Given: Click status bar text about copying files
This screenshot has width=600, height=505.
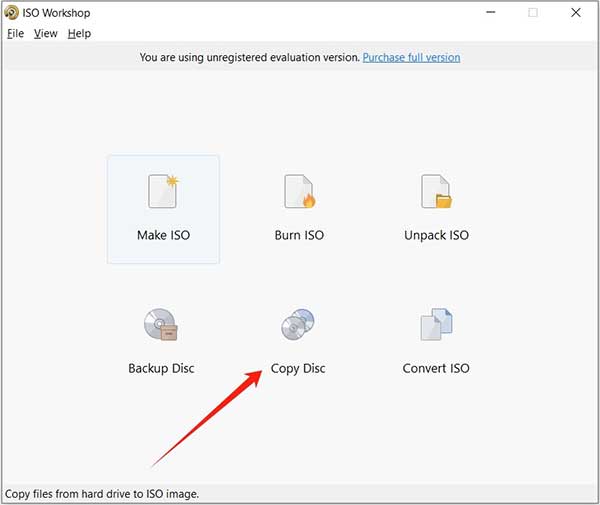Looking at the screenshot, I should click(x=102, y=494).
